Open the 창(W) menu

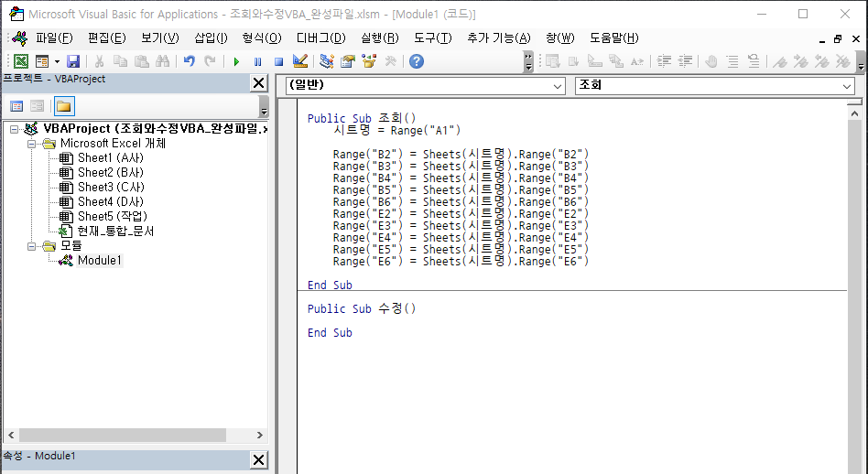pos(559,38)
